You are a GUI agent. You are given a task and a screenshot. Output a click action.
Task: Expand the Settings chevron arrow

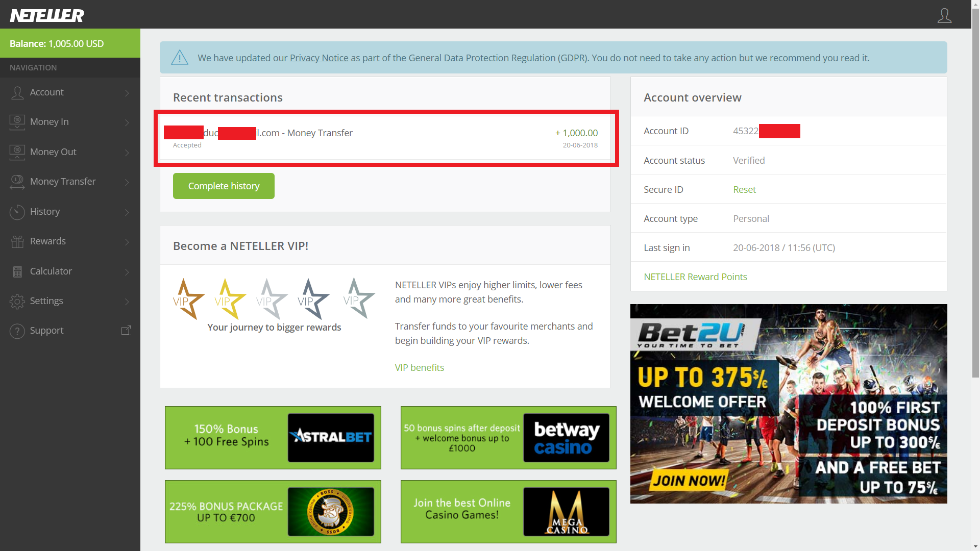pyautogui.click(x=127, y=302)
